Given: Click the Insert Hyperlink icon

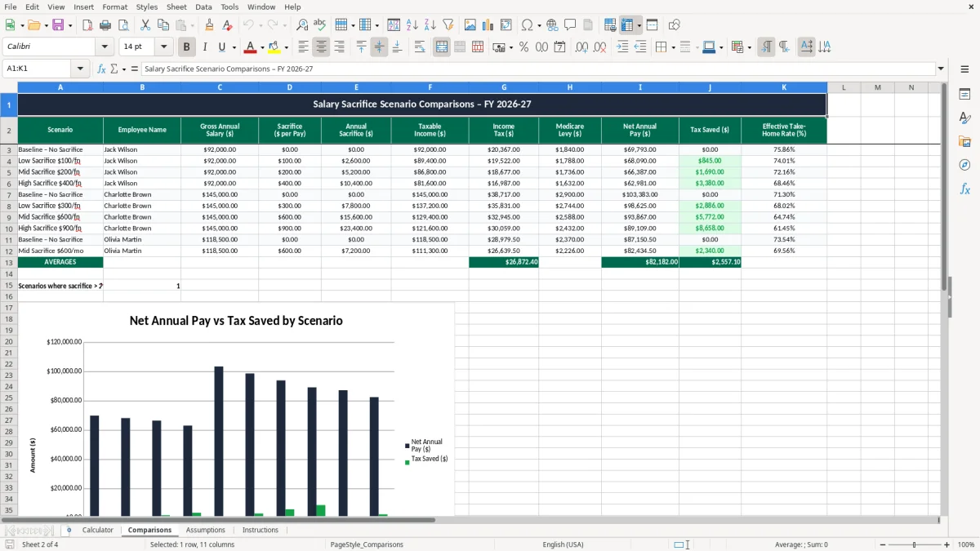Looking at the screenshot, I should 552,25.
